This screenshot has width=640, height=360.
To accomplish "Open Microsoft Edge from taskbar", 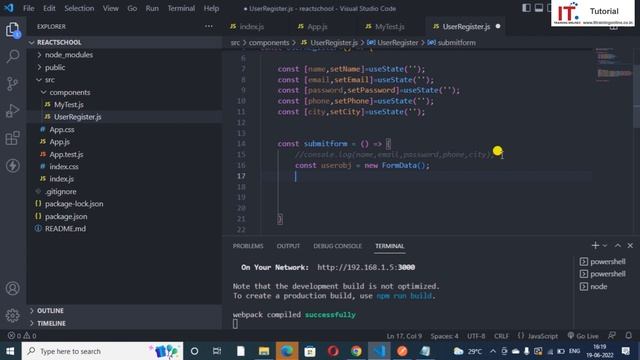I will [287, 351].
